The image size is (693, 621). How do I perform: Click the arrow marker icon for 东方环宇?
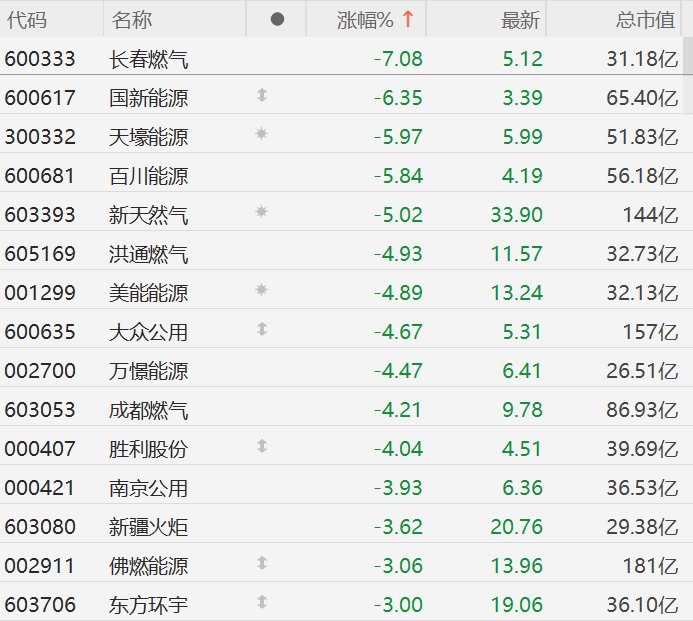pyautogui.click(x=262, y=602)
